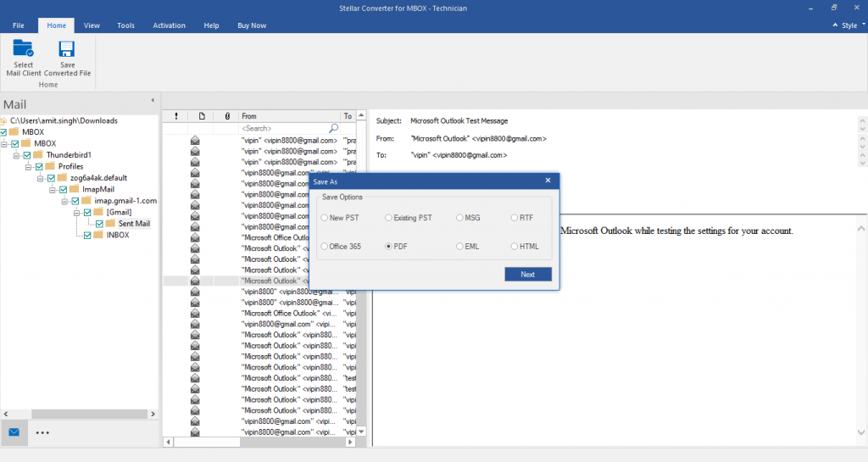Viewport: 868px width, 462px height.
Task: Uncheck the INBOX folder checkbox
Action: 87,235
